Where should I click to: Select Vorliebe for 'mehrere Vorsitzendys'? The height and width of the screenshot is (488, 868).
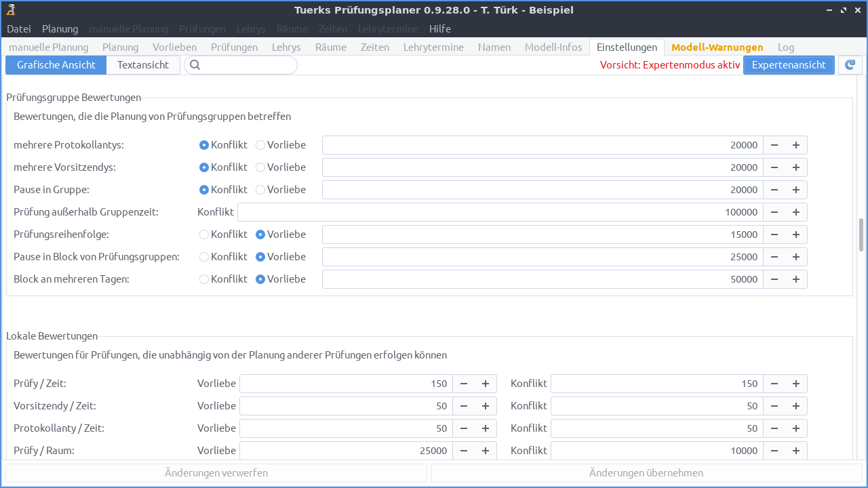coord(260,167)
